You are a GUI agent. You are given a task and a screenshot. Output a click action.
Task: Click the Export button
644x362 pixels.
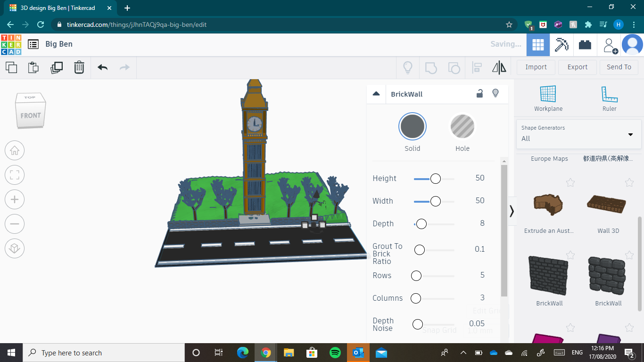tap(578, 67)
